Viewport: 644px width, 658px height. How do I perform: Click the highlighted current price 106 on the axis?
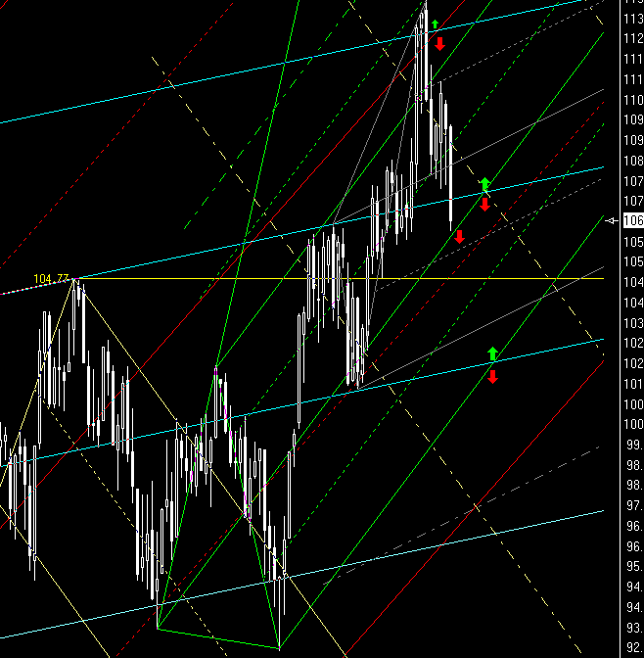tap(633, 220)
